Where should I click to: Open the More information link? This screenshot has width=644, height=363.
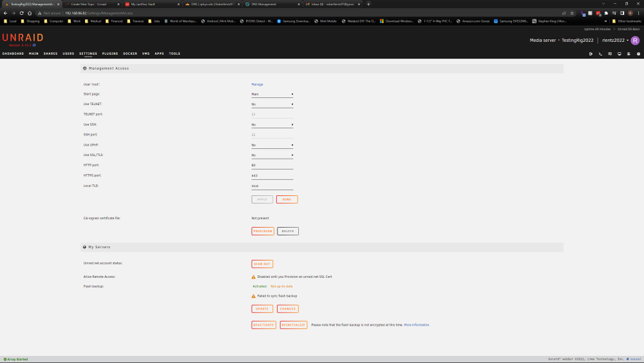click(x=417, y=325)
